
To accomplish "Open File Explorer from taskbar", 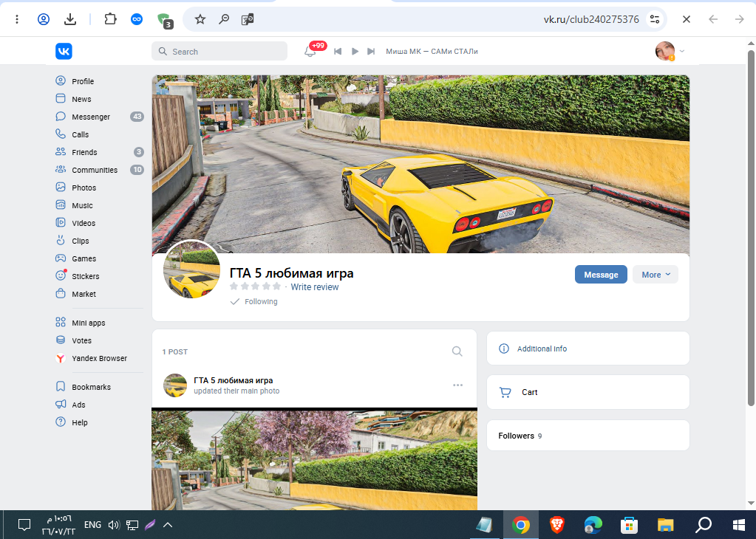I will 665,524.
